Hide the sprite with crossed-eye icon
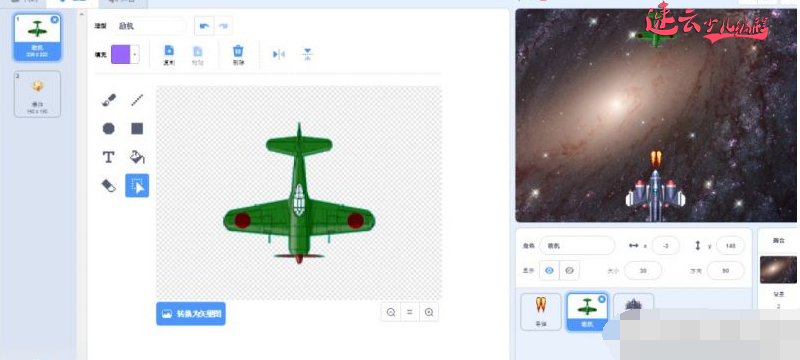Image resolution: width=800 pixels, height=360 pixels. [569, 271]
